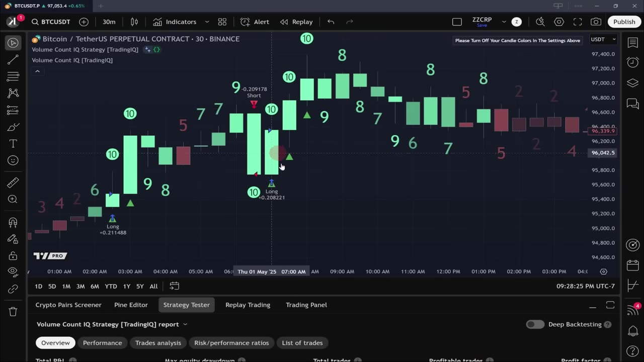Open the pattern tools group
The width and height of the screenshot is (644, 362).
(13, 93)
